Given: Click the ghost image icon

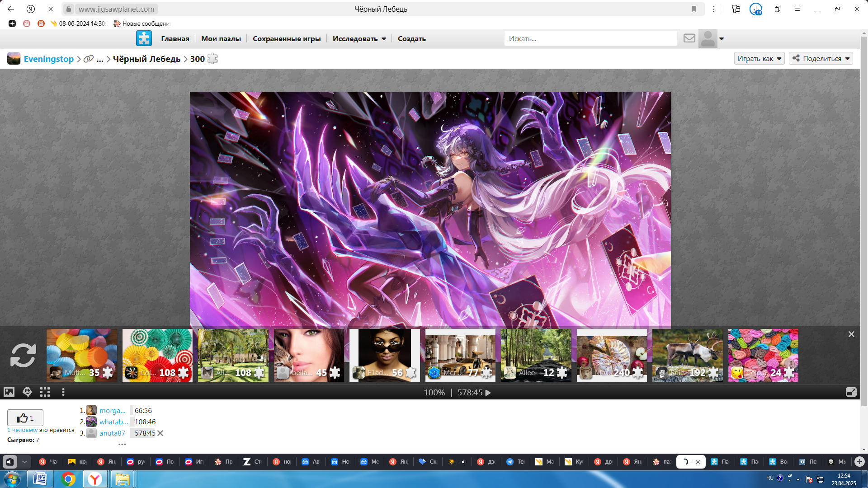Looking at the screenshot, I should [x=27, y=392].
